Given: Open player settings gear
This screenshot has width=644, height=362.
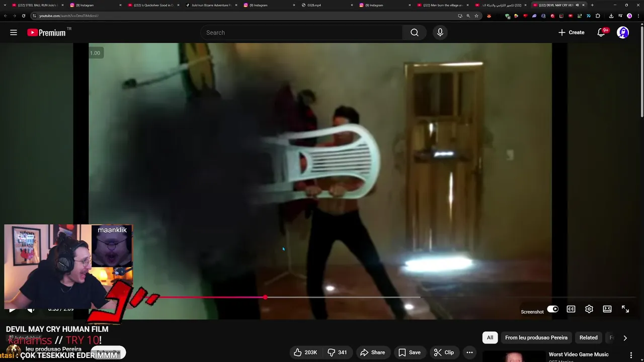Looking at the screenshot, I should pyautogui.click(x=589, y=309).
